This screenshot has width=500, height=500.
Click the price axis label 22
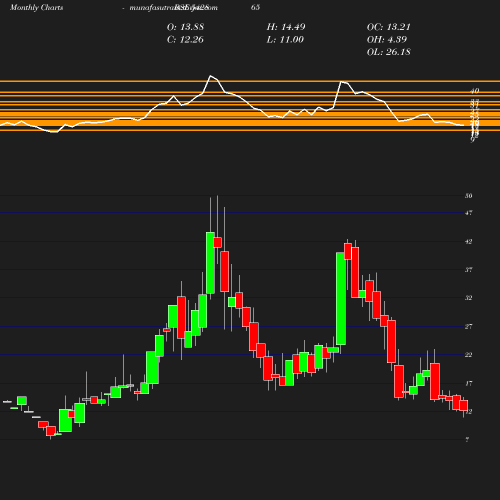pyautogui.click(x=469, y=355)
